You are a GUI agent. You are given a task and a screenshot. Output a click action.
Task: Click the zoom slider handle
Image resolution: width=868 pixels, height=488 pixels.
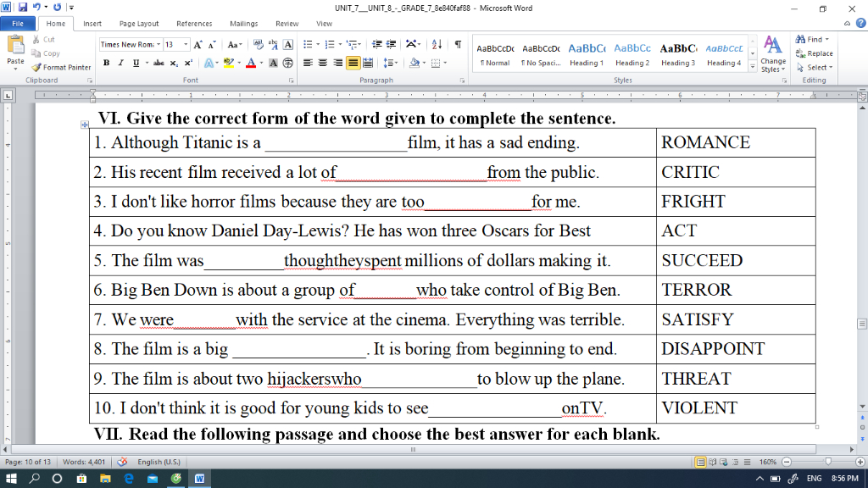pos(828,462)
